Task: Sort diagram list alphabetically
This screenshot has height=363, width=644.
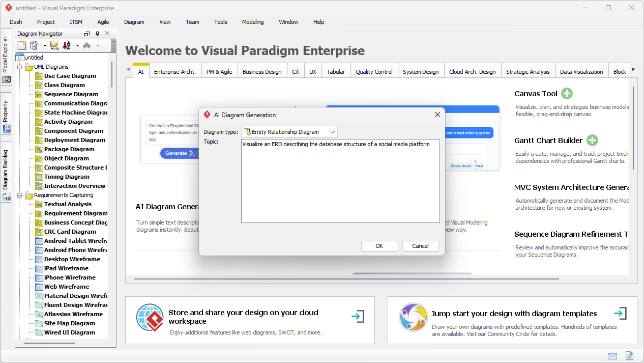Action: coord(66,45)
